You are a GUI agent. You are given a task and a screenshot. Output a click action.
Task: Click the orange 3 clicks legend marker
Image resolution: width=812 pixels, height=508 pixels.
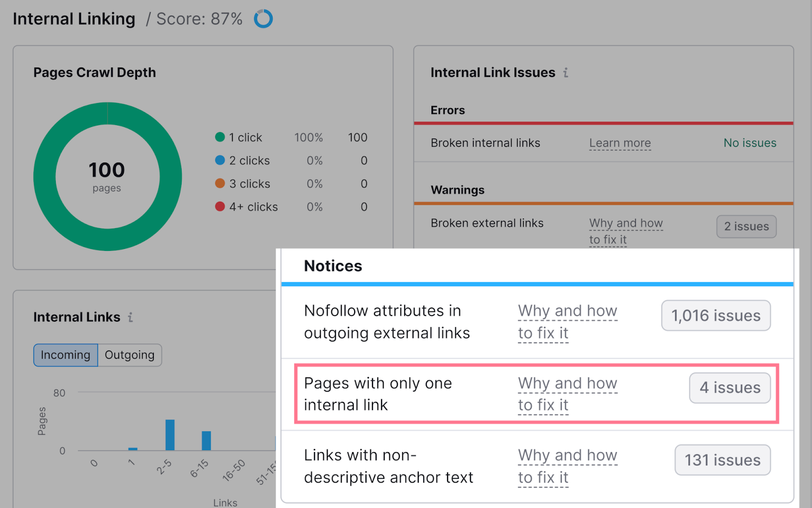tap(220, 183)
